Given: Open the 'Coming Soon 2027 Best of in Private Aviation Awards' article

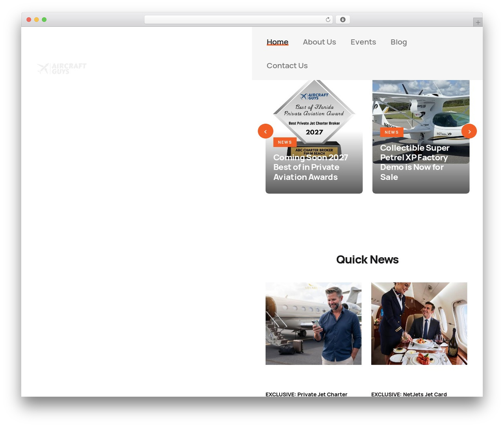Looking at the screenshot, I should [311, 167].
